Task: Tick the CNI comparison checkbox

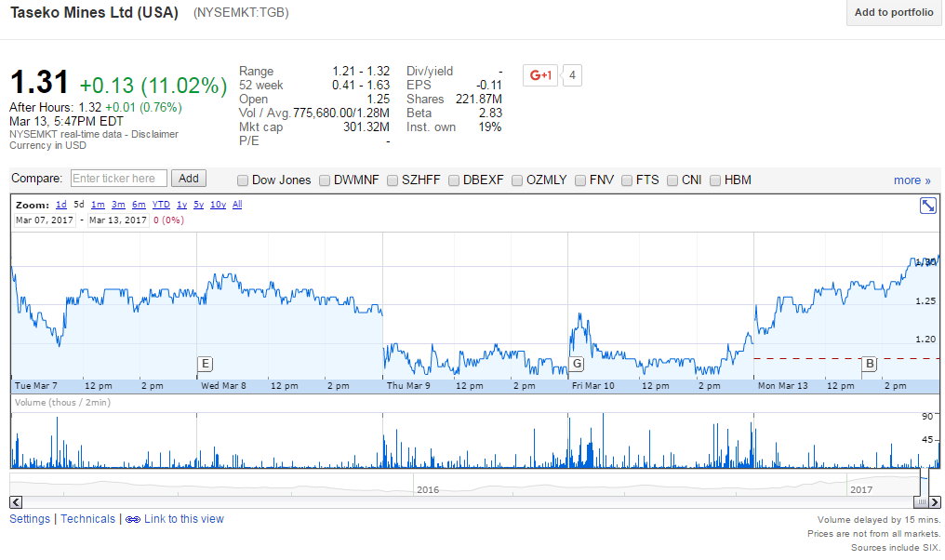Action: tap(672, 180)
